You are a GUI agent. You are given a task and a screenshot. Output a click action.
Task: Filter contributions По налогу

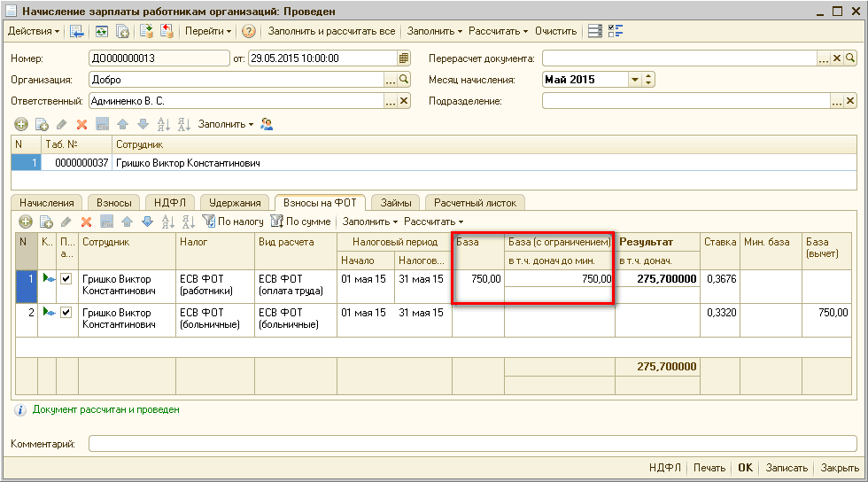tap(233, 222)
